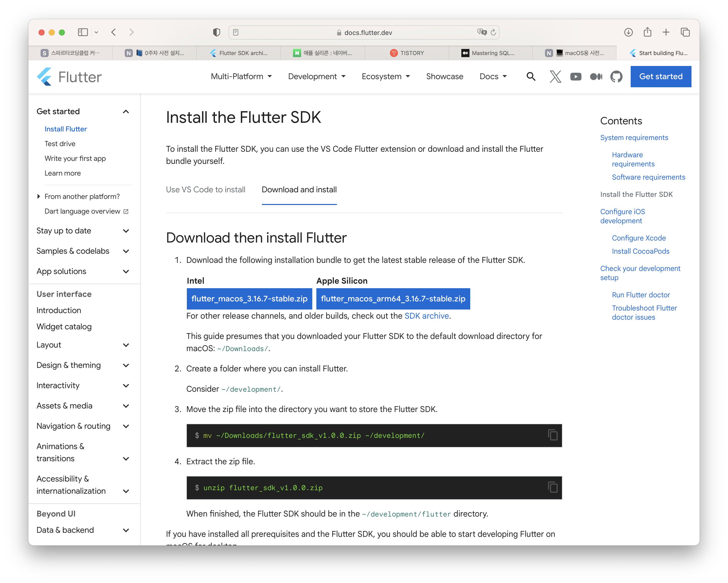Screen dimensions: 728x583
Task: Switch to the Mastering SQL browser tab
Action: 491,53
